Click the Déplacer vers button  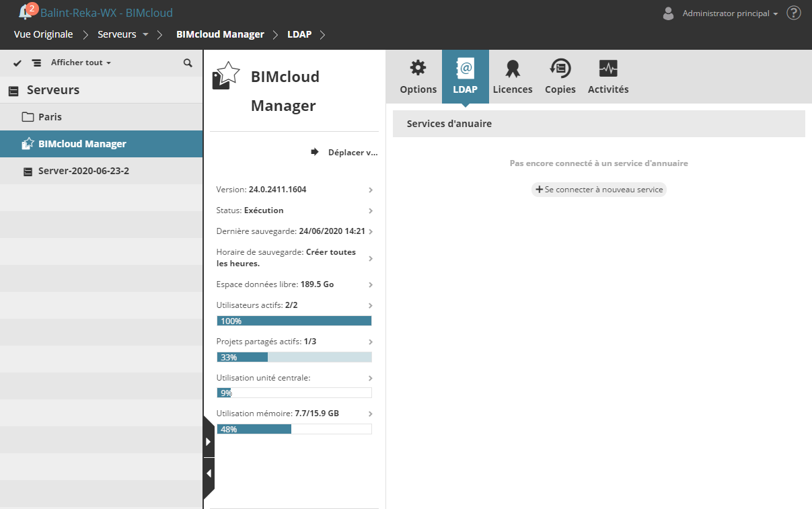(344, 153)
